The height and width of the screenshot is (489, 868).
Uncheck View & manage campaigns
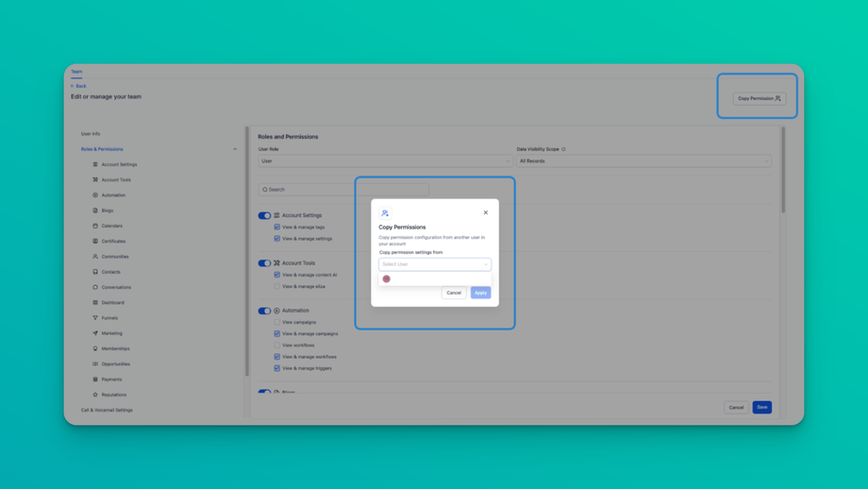pos(276,334)
